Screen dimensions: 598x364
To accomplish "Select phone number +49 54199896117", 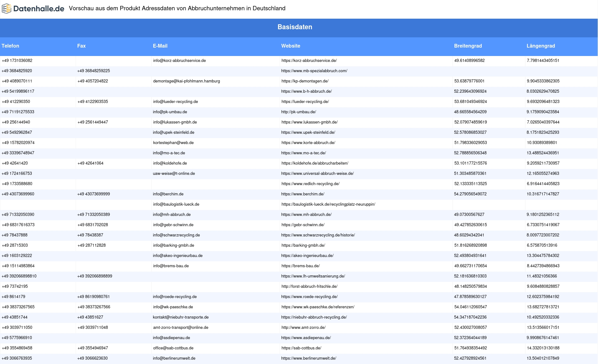I will pyautogui.click(x=18, y=91).
